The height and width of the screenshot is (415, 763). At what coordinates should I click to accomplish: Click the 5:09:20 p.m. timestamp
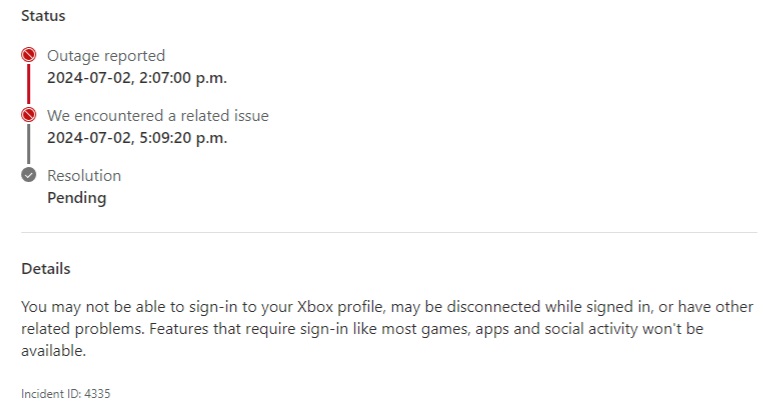pos(137,137)
